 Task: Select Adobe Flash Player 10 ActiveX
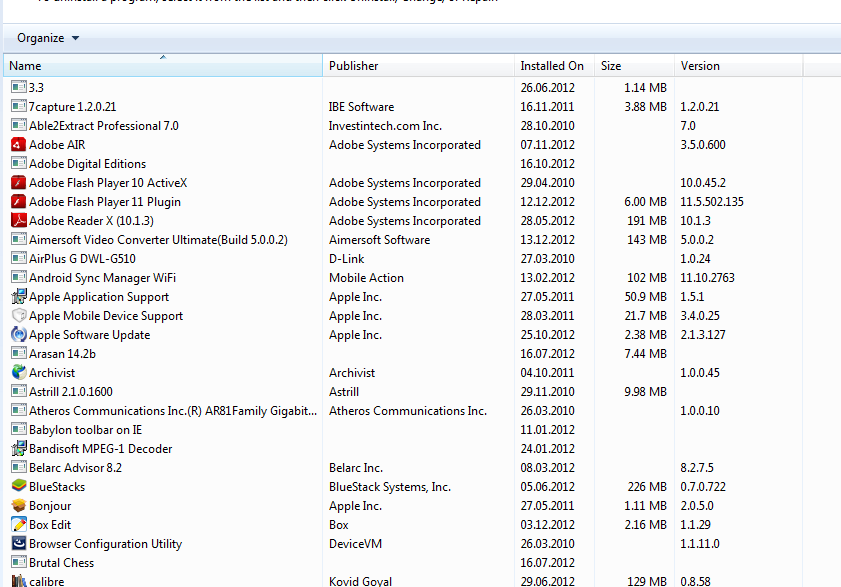coord(108,183)
